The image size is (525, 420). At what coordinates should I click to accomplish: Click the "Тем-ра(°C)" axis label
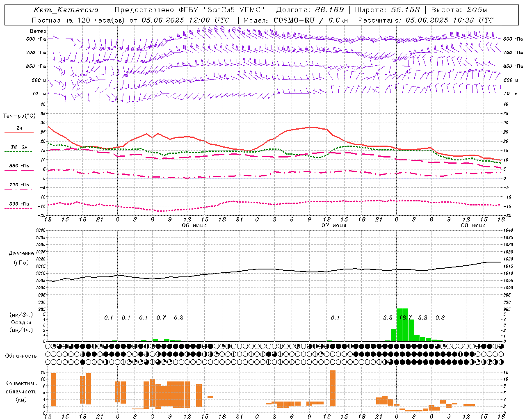(x=20, y=116)
